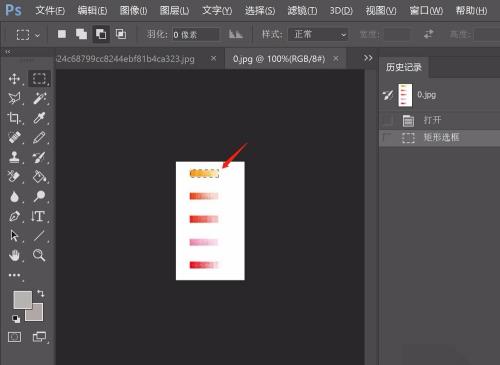Enable Subtract from selection mode

tap(101, 34)
